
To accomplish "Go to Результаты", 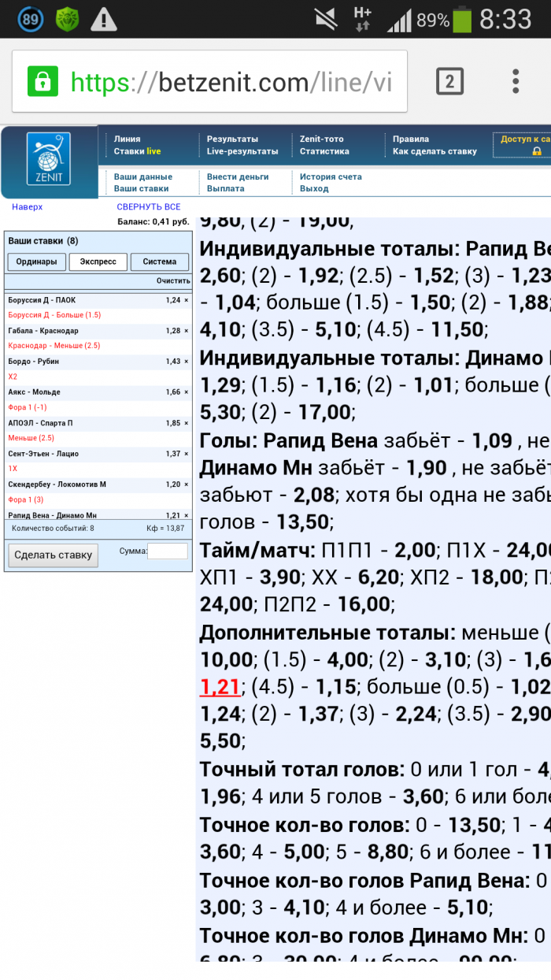I will 232,139.
